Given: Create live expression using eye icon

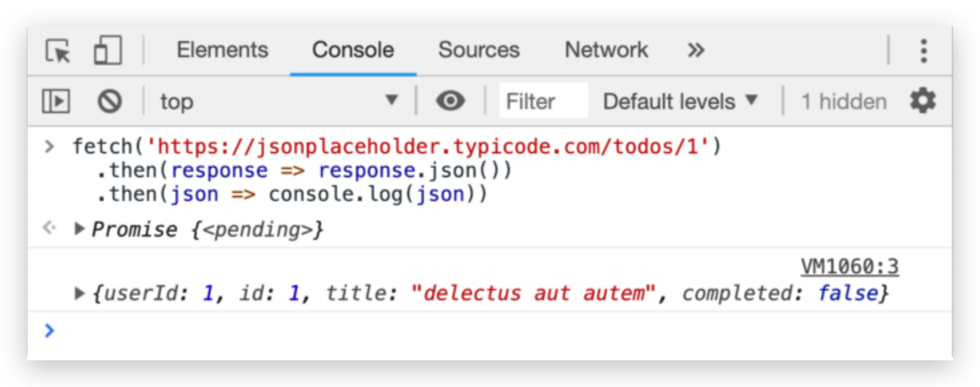Looking at the screenshot, I should [451, 101].
